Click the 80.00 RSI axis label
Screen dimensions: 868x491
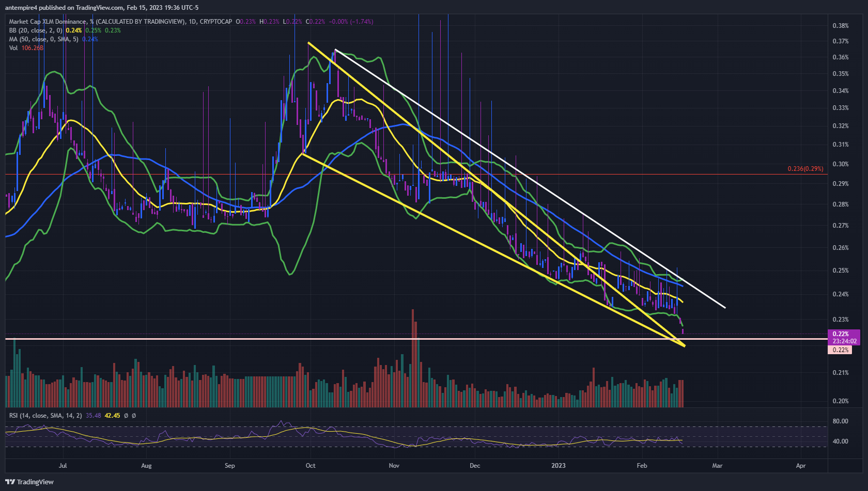tap(841, 421)
